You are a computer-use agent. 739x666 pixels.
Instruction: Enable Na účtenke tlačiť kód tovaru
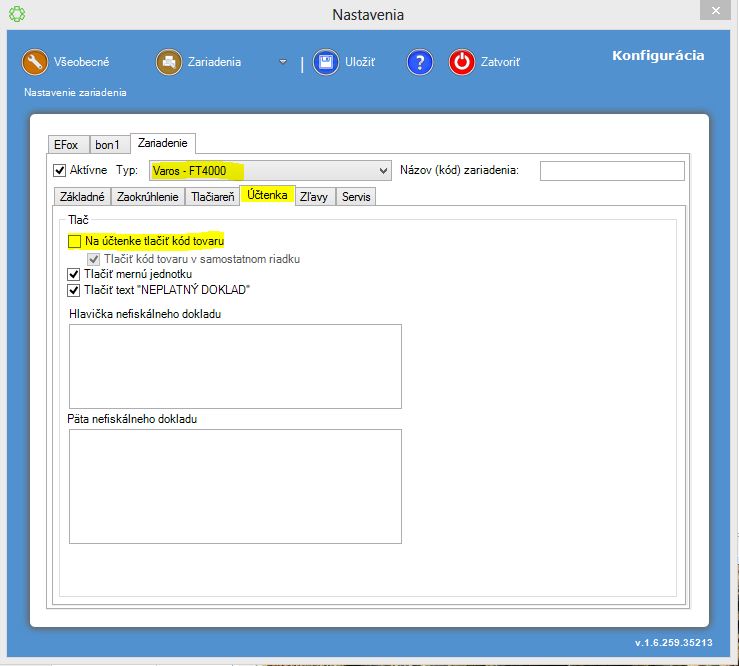coord(74,241)
